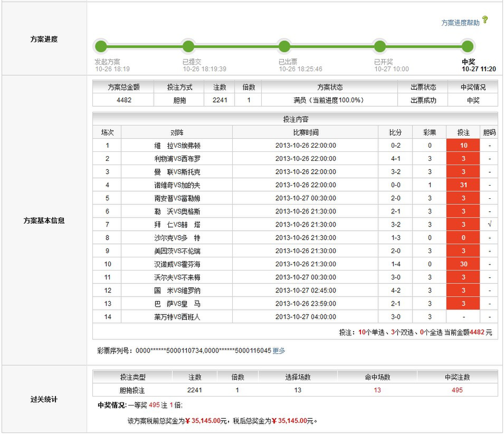Click the 比赛时间 column header
The width and height of the screenshot is (504, 434).
pos(305,132)
